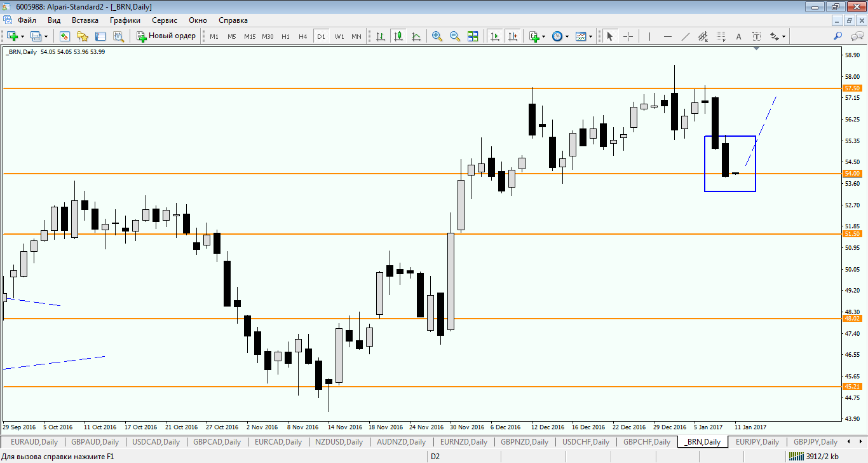Screen dimensions: 868x463
Task: Expand the New Chart dropdown arrow
Action: pyautogui.click(x=23, y=36)
